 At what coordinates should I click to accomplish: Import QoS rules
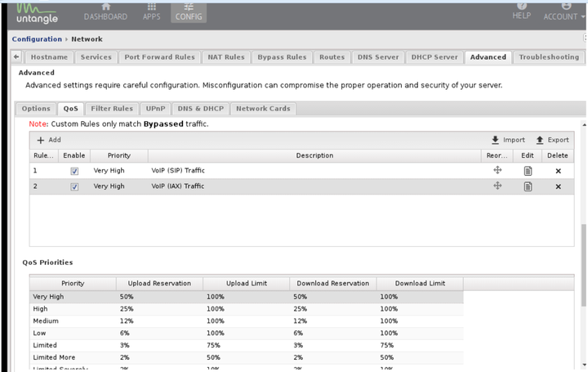(508, 140)
